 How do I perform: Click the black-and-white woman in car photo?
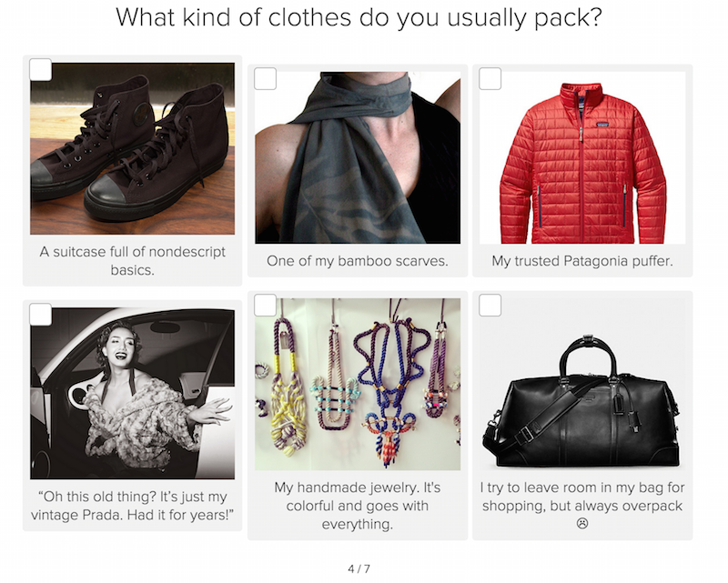132,394
